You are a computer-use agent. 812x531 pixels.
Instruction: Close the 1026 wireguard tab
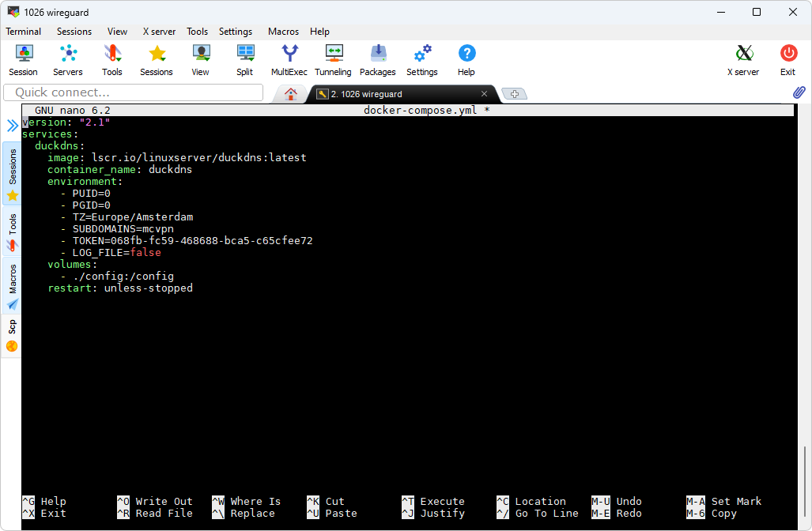coord(485,94)
